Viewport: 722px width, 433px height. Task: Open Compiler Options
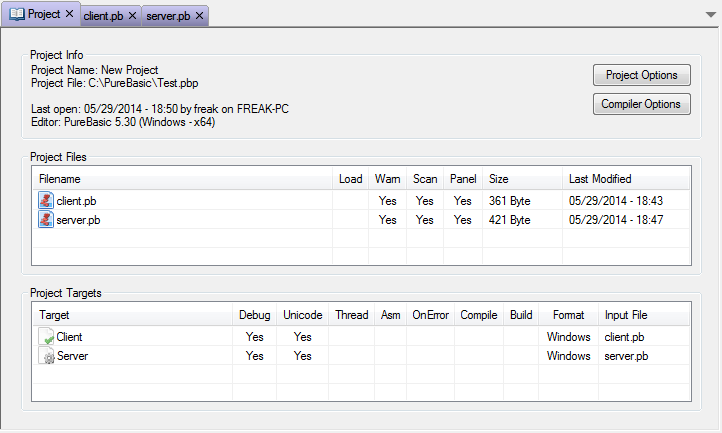coord(641,104)
